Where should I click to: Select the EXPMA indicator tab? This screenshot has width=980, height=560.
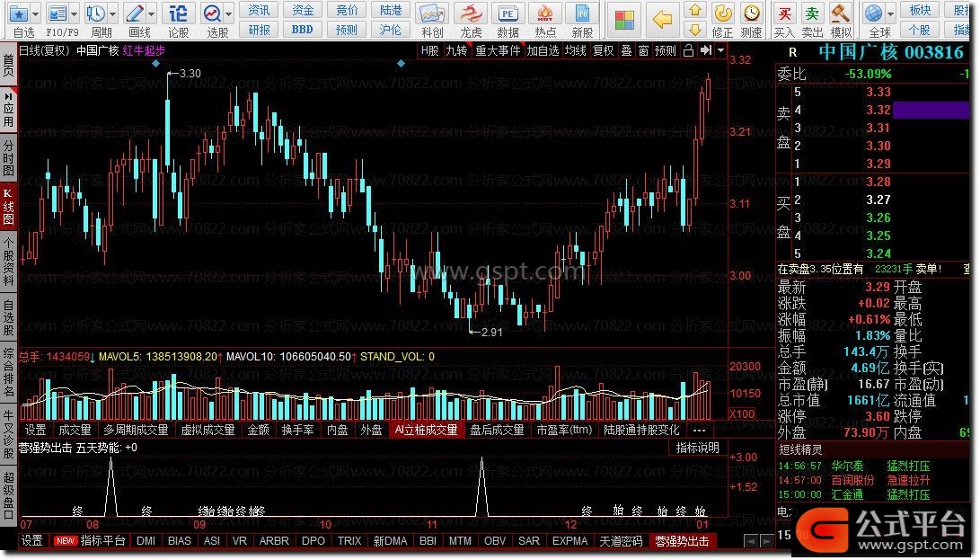tap(570, 540)
